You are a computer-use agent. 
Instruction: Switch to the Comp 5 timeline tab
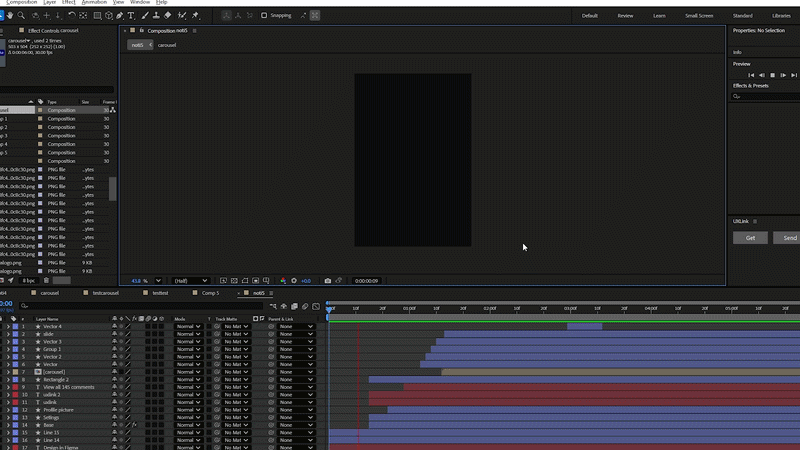tap(210, 293)
